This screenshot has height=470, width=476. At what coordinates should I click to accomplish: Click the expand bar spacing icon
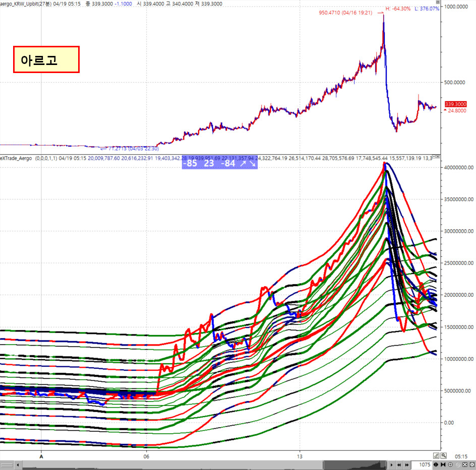pos(436,464)
